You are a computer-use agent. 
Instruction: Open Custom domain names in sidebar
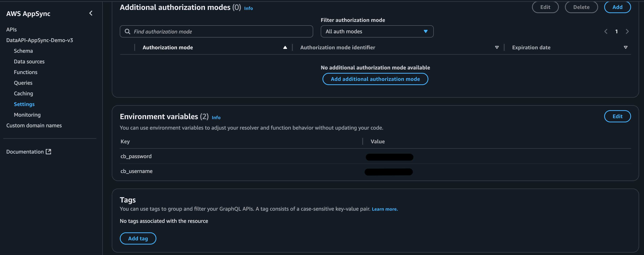[34, 125]
